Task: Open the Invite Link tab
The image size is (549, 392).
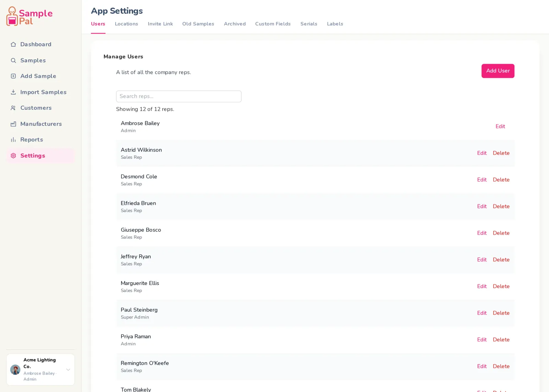Action: point(160,24)
